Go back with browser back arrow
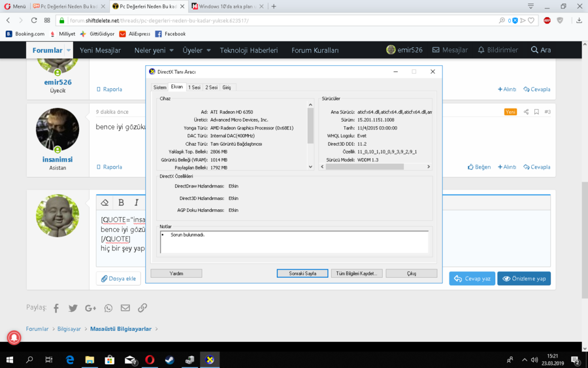 8,21
